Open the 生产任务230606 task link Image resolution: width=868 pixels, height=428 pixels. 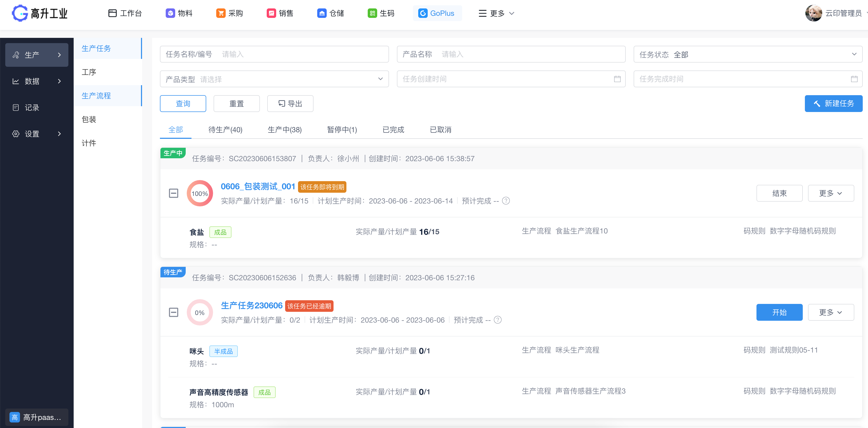click(x=251, y=306)
